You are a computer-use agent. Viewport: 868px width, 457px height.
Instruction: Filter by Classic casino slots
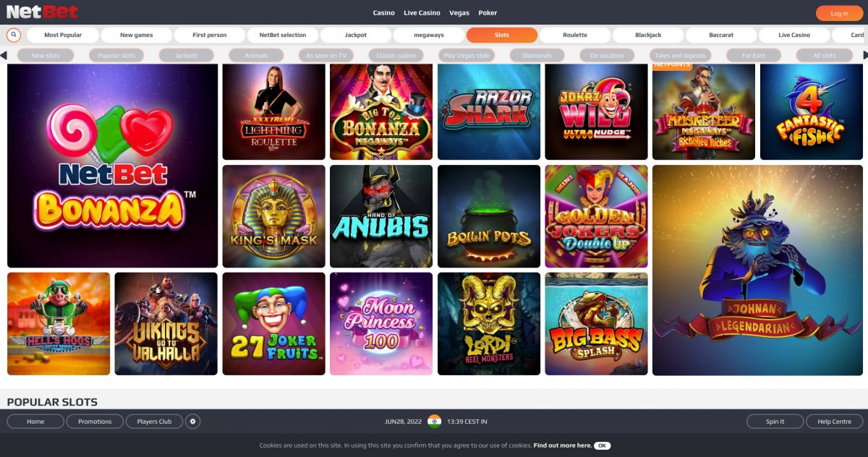(396, 55)
